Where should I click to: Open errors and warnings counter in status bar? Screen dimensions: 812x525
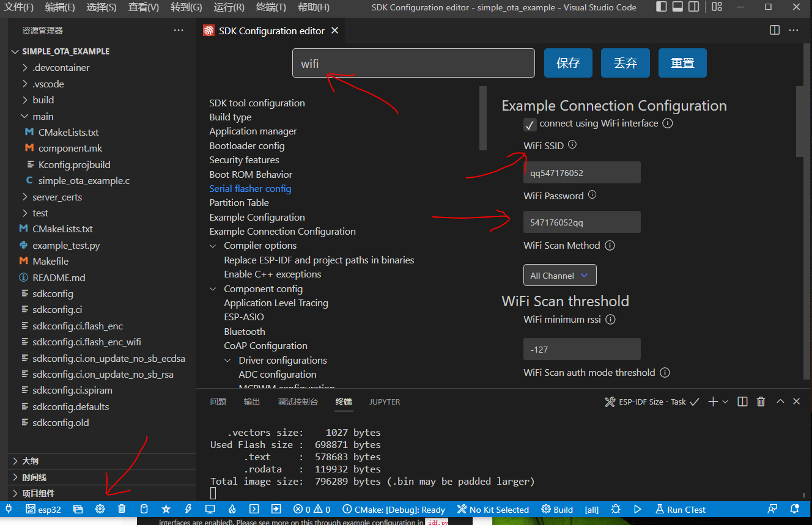pyautogui.click(x=312, y=509)
